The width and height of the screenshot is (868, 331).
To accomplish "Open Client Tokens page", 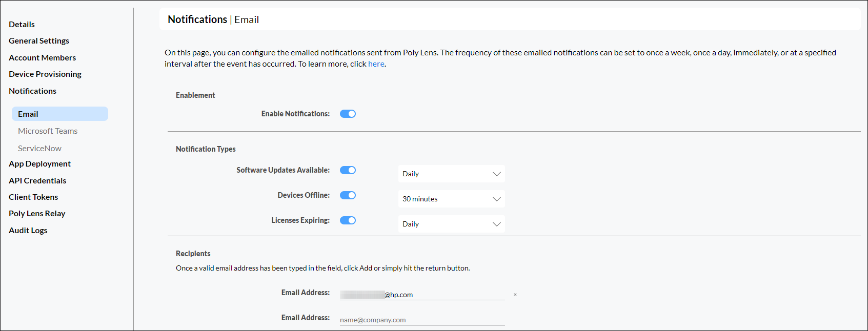I will 33,197.
